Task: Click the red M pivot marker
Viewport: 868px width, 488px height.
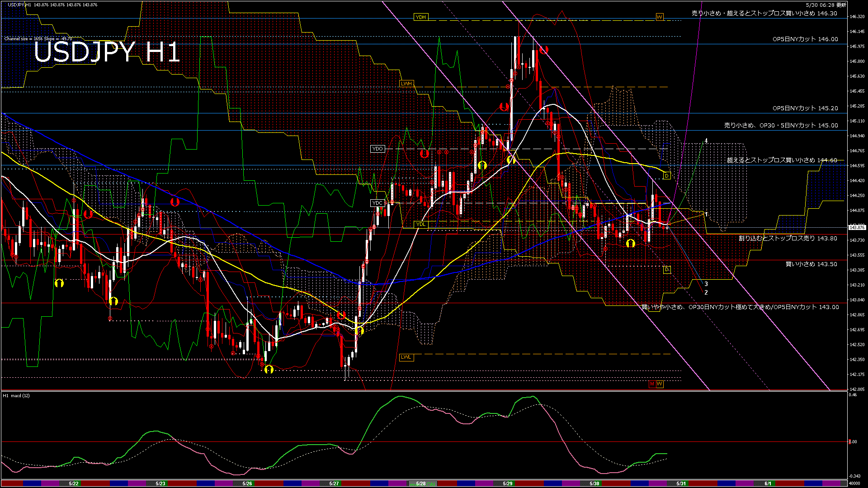Action: (x=652, y=384)
